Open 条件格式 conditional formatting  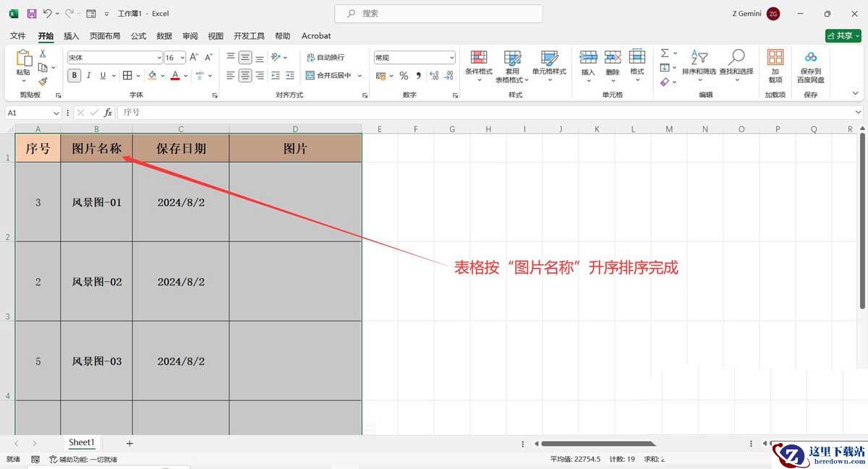[x=478, y=66]
